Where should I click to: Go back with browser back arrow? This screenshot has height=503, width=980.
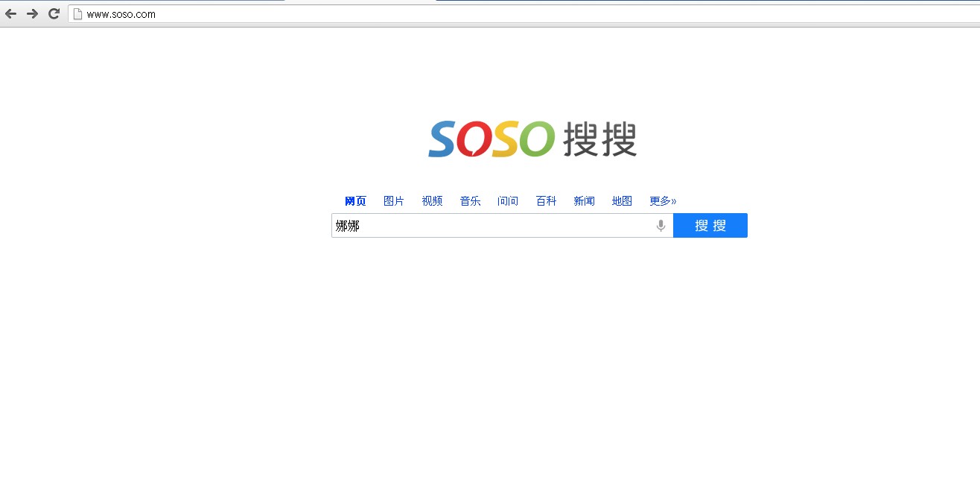[10, 14]
